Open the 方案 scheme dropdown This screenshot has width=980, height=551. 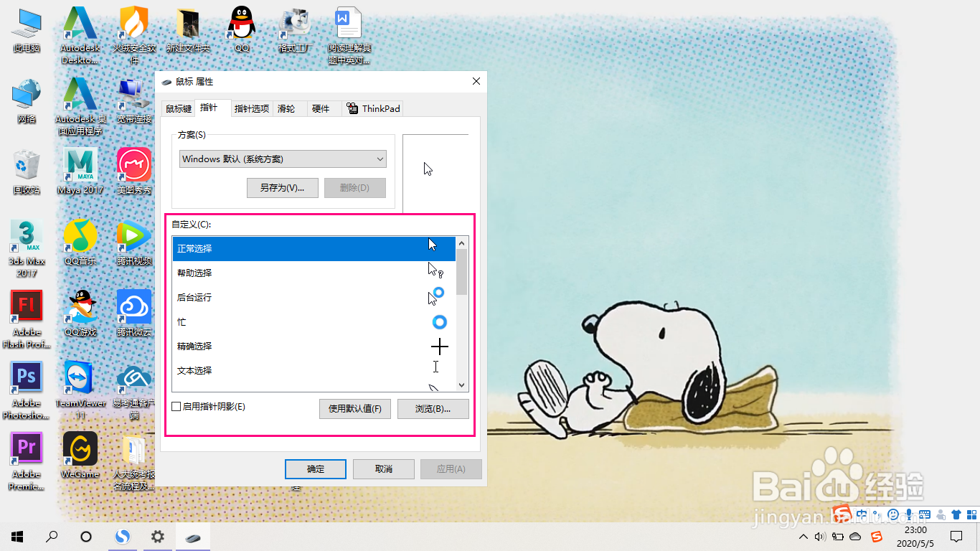283,159
